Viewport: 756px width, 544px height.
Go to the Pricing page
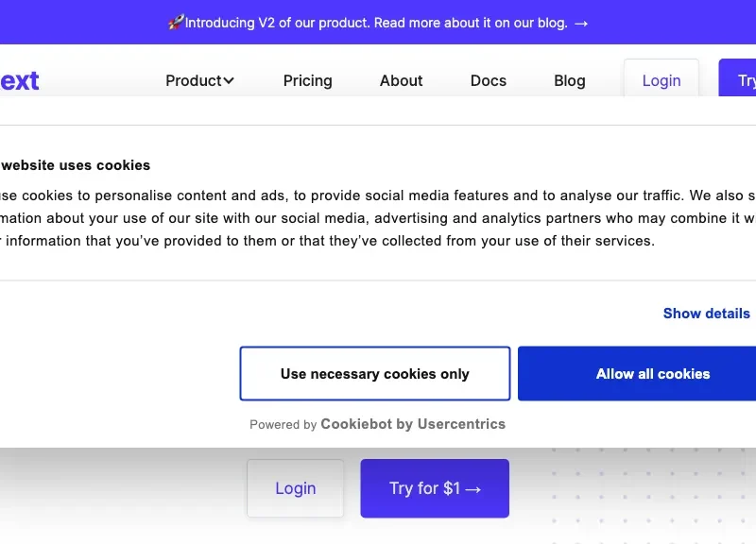click(x=308, y=81)
